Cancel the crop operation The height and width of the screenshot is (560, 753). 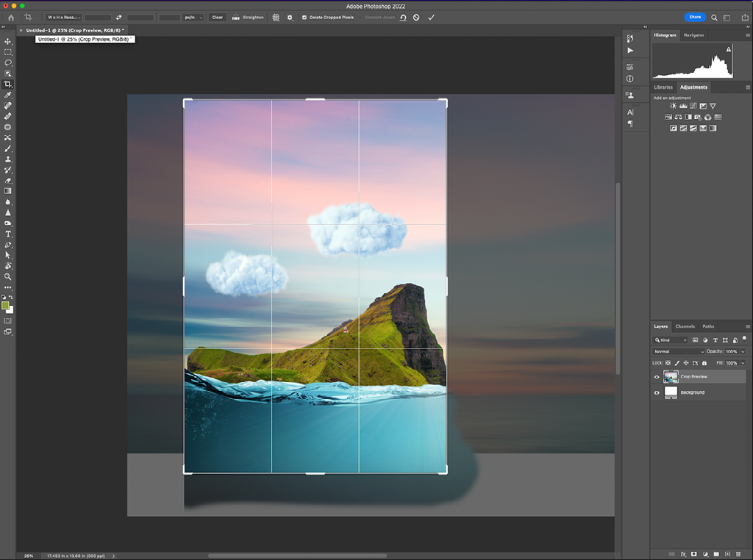tap(416, 17)
